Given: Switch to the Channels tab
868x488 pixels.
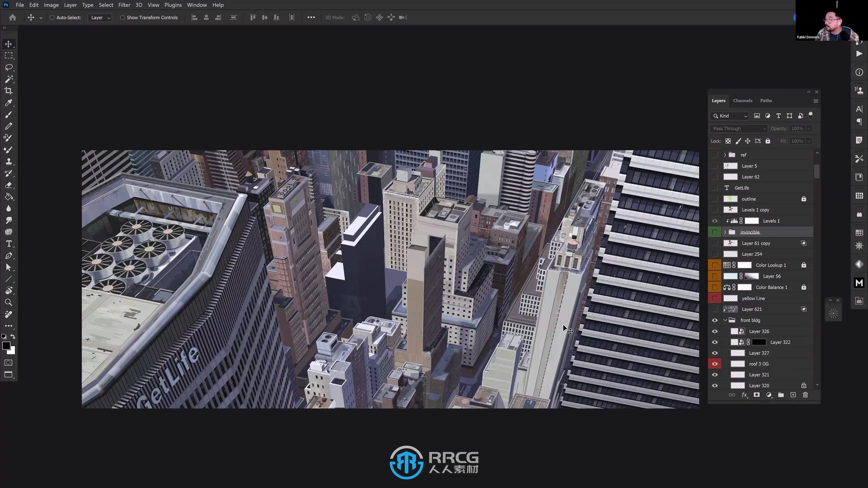Looking at the screenshot, I should coord(743,100).
